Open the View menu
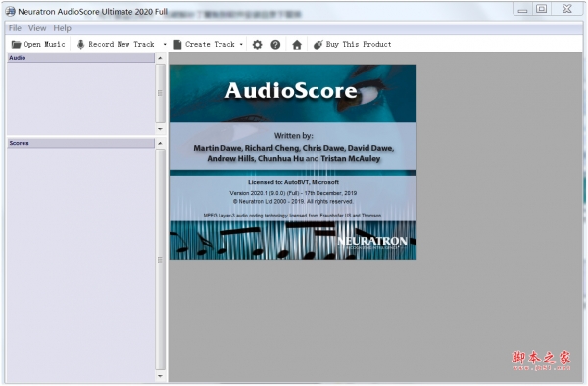588x386 pixels. (37, 28)
